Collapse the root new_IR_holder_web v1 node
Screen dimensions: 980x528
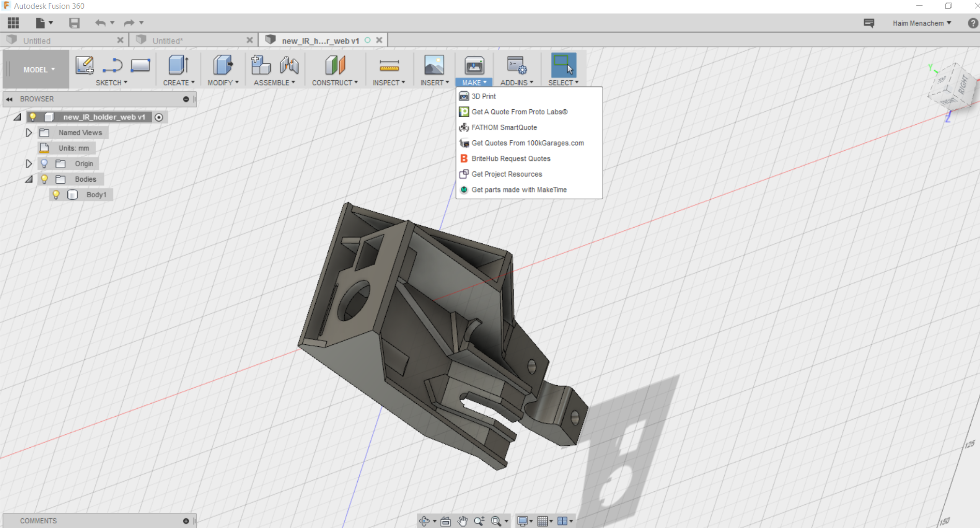(17, 117)
